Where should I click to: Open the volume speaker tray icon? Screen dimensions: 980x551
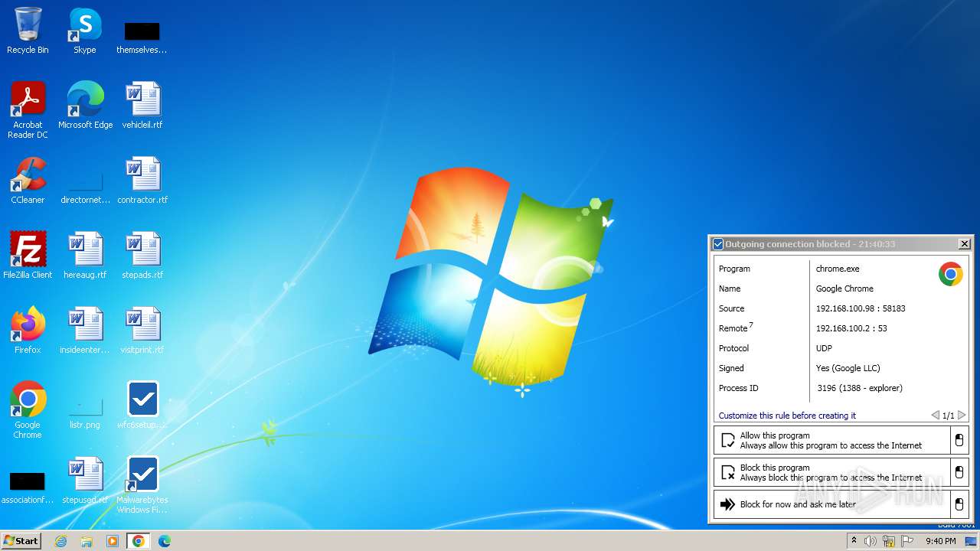871,541
